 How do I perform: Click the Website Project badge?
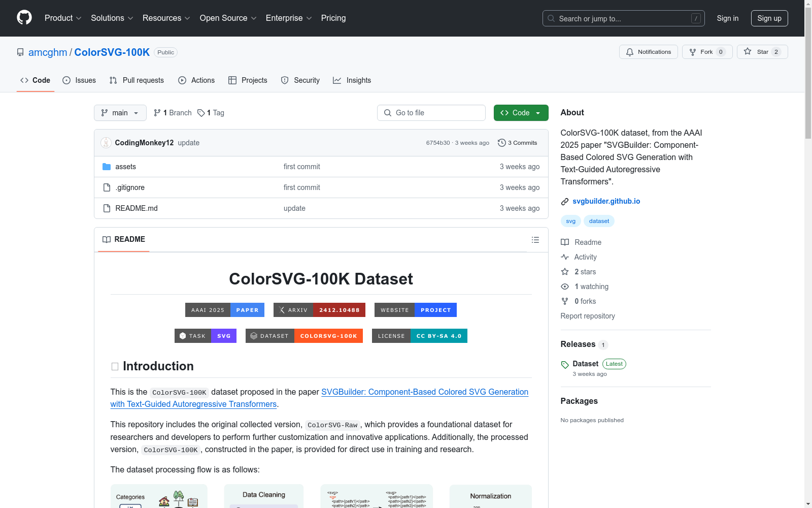(416, 310)
